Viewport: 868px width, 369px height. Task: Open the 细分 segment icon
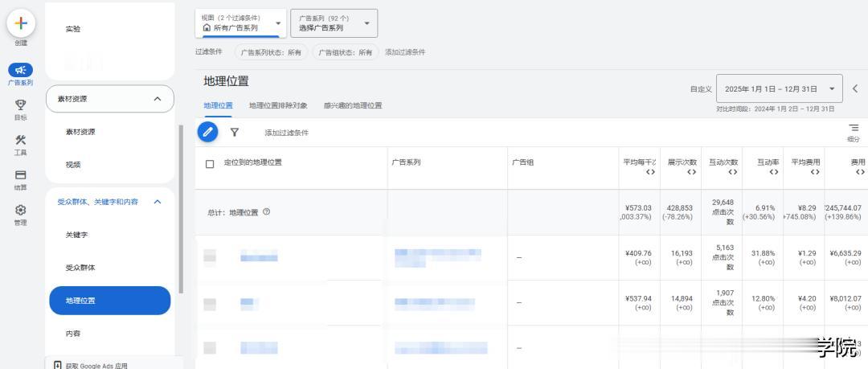(x=853, y=128)
